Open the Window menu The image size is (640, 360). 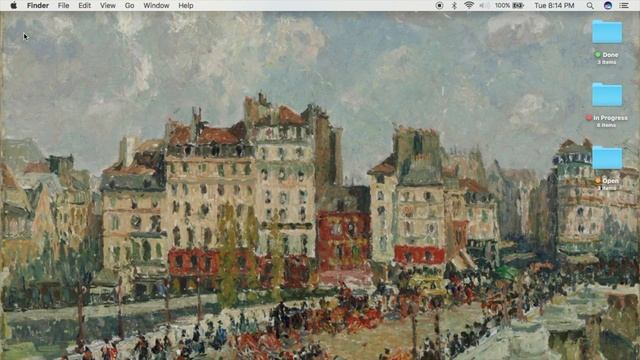pyautogui.click(x=156, y=5)
